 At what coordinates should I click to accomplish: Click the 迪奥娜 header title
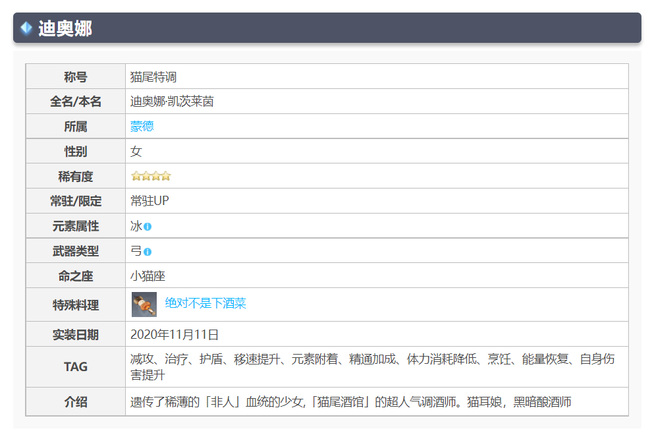(65, 28)
